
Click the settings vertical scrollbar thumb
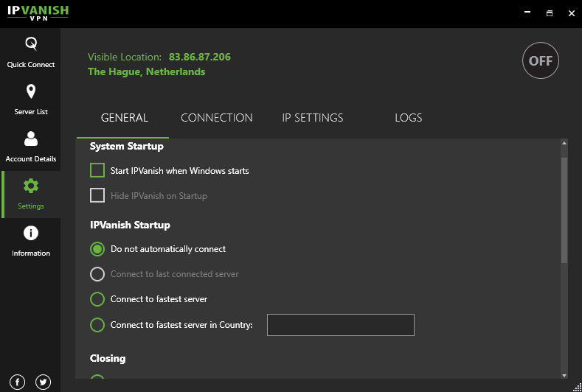[x=564, y=210]
